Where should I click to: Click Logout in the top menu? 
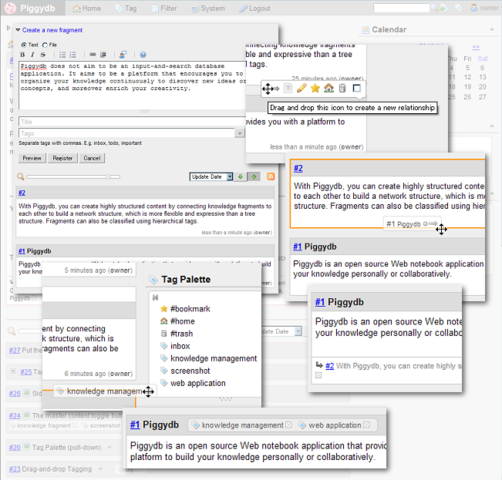(x=255, y=8)
